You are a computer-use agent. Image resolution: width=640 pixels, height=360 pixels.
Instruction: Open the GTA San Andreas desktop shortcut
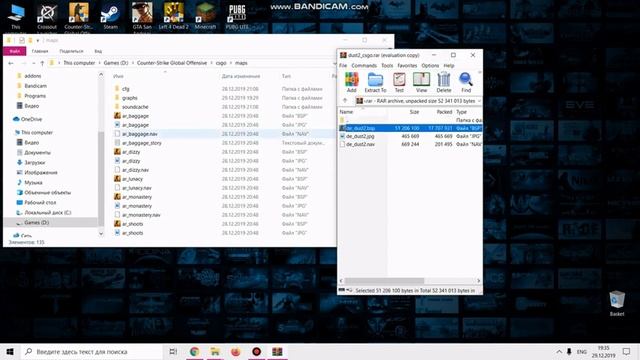tap(142, 17)
